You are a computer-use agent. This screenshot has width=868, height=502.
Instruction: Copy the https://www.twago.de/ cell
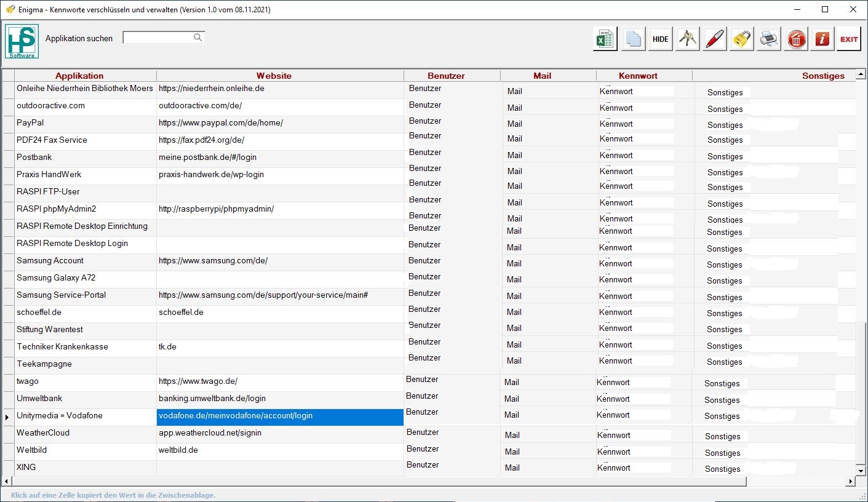[x=280, y=383]
